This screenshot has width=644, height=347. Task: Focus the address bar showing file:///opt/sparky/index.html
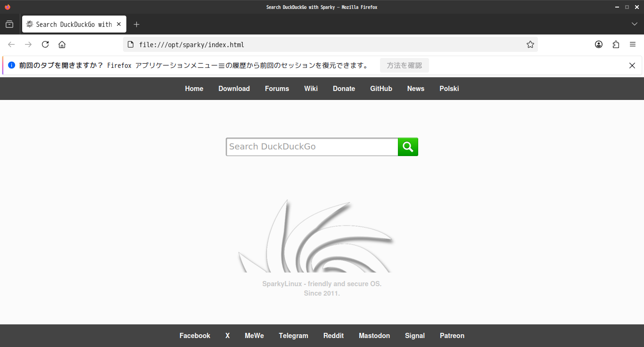[x=330, y=45]
